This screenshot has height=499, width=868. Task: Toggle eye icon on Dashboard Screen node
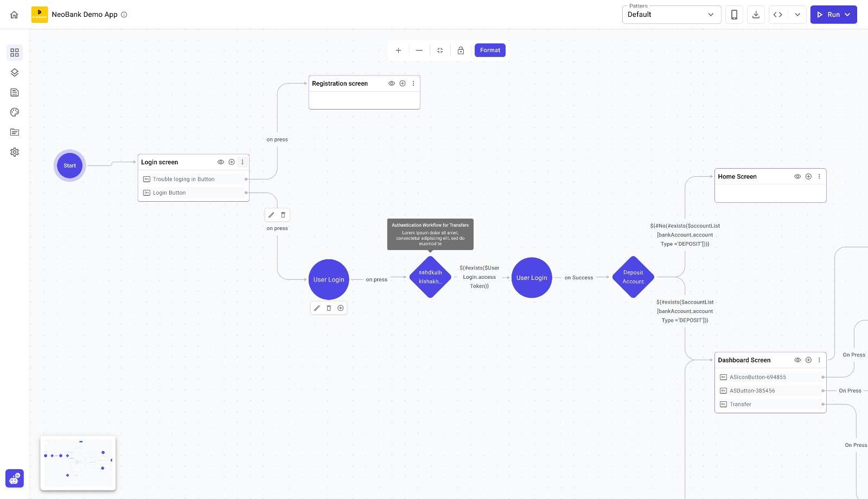pos(797,360)
